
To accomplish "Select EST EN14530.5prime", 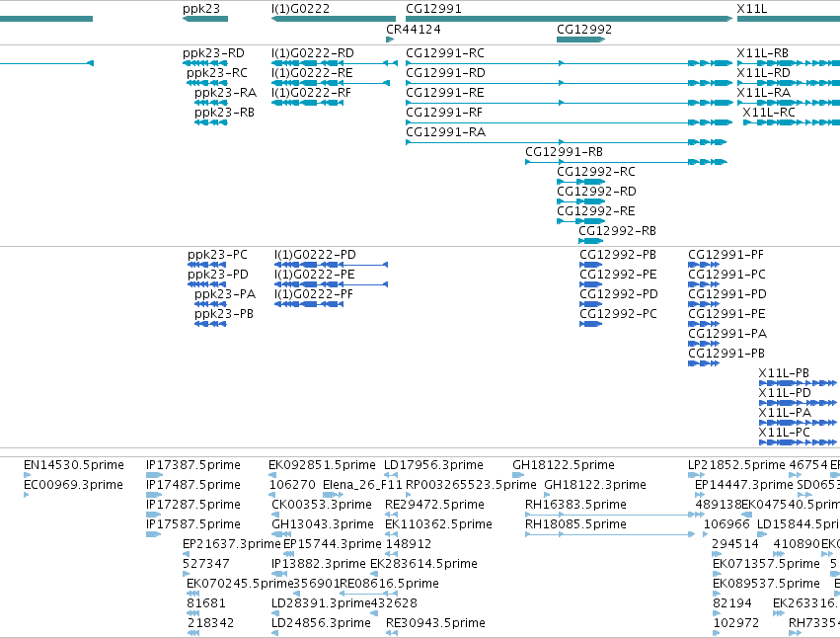I will (x=74, y=465).
